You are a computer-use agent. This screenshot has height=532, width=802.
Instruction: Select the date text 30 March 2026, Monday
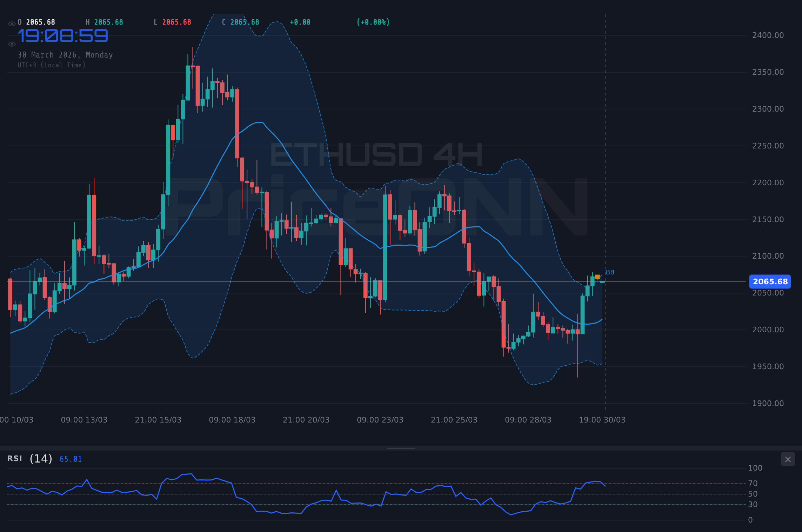coord(65,55)
